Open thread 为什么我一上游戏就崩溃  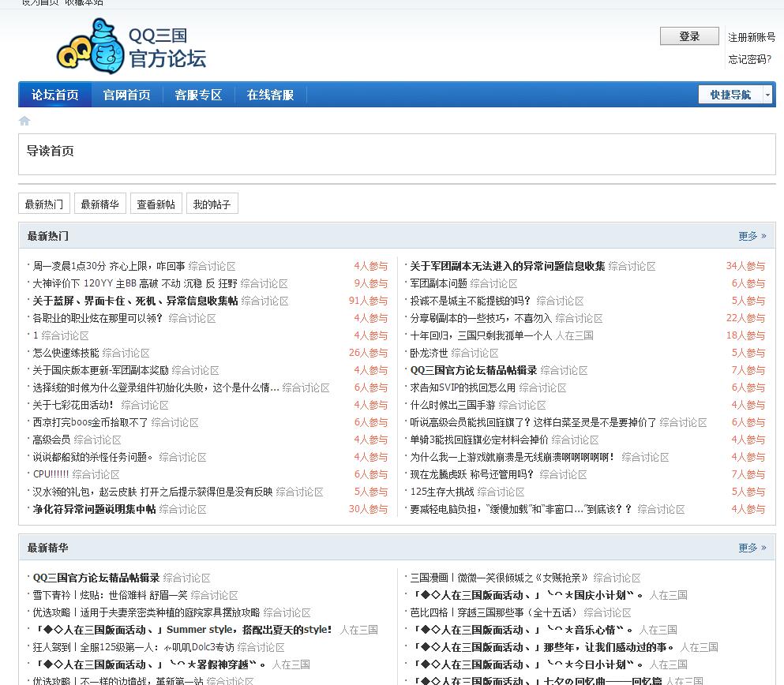[x=512, y=457]
